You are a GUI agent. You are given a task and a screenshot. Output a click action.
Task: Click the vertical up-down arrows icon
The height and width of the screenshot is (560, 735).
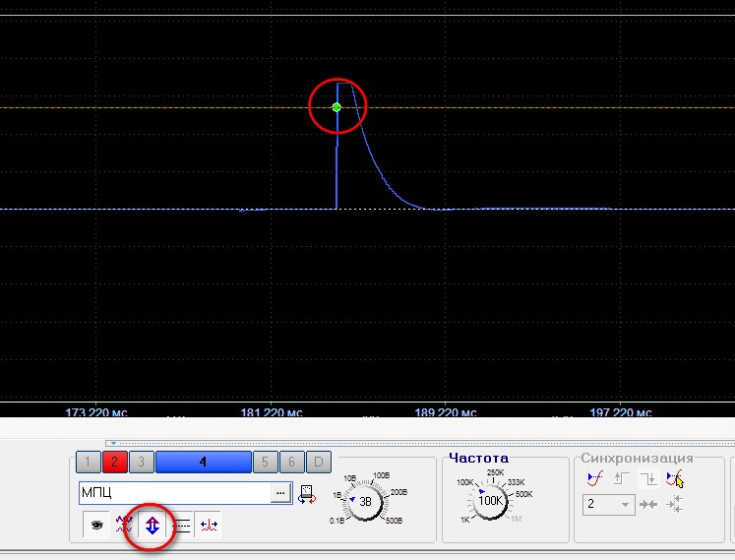coord(153,526)
